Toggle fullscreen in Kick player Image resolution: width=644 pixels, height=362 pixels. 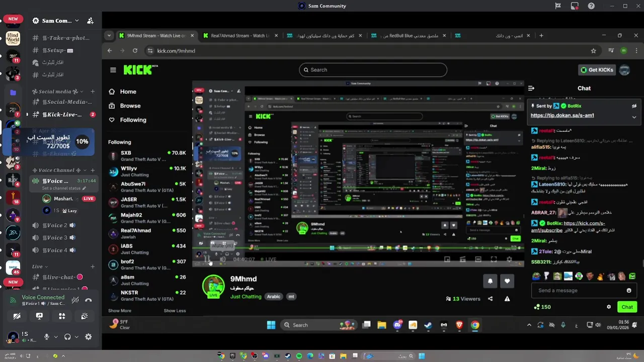click(x=494, y=259)
